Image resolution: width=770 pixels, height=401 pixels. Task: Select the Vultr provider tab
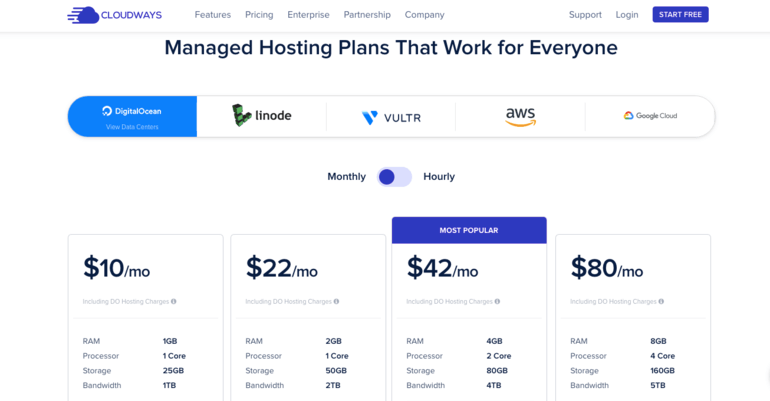click(391, 117)
